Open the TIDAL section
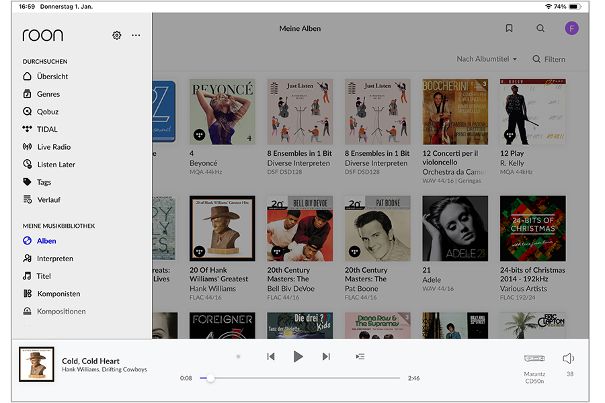 (x=48, y=129)
